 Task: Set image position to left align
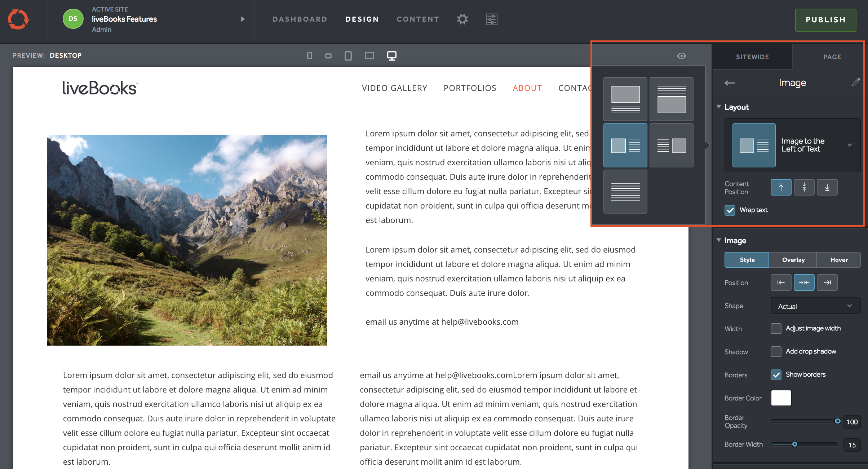(781, 282)
